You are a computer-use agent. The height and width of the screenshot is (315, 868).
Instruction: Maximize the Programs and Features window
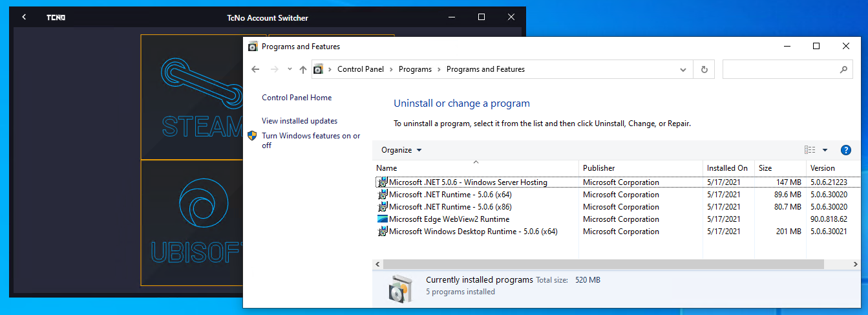pos(816,47)
